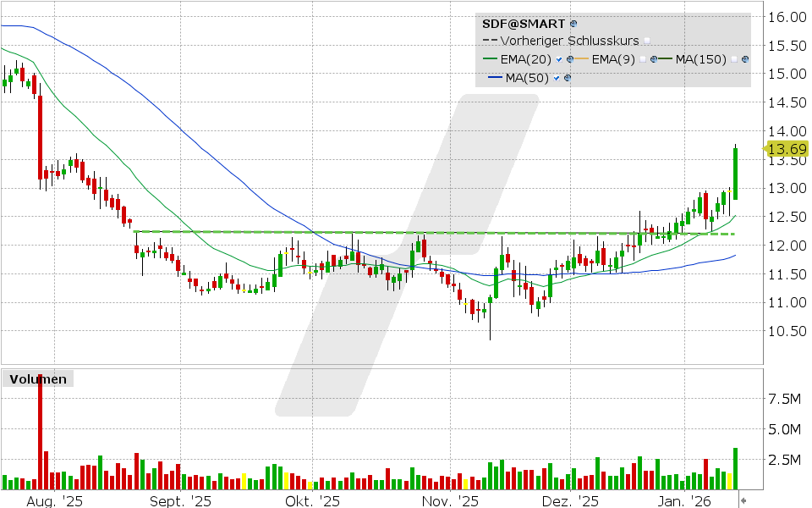
Task: Enable the MA(150) checkbox
Action: point(733,59)
